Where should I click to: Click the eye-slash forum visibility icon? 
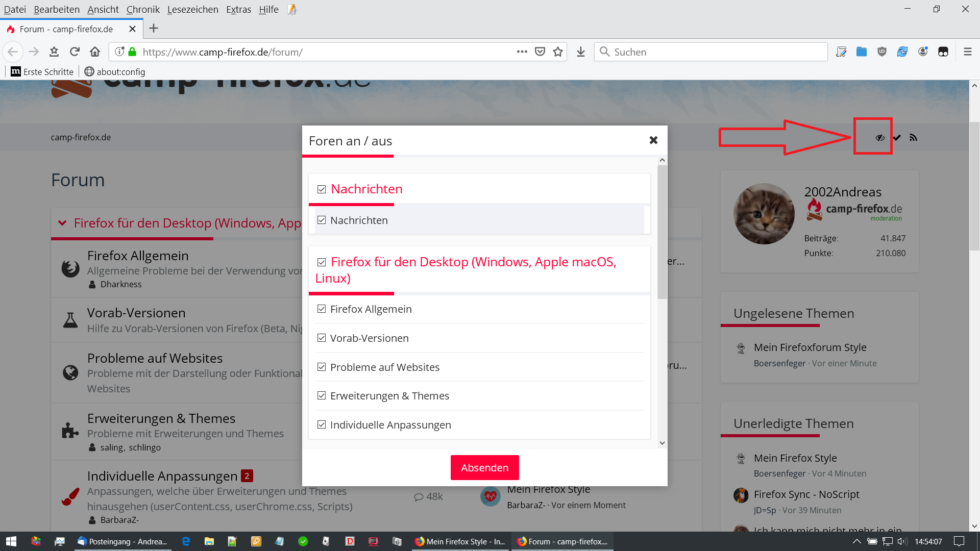point(879,138)
